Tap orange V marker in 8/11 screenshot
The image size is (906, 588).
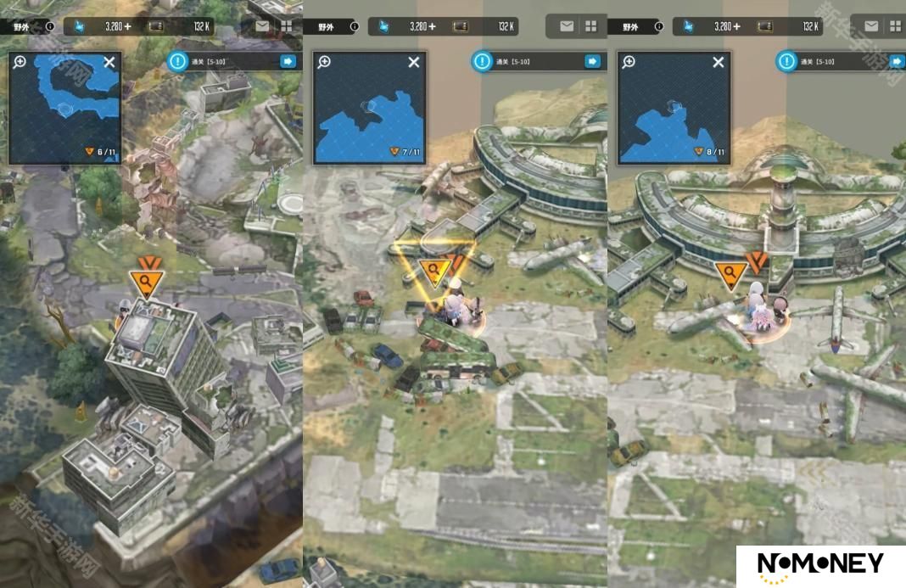tap(756, 261)
